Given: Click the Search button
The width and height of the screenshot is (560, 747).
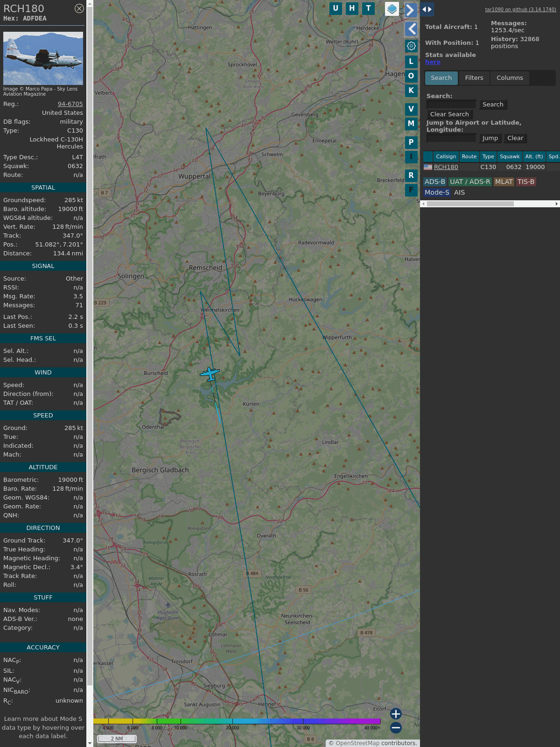Looking at the screenshot, I should [493, 105].
